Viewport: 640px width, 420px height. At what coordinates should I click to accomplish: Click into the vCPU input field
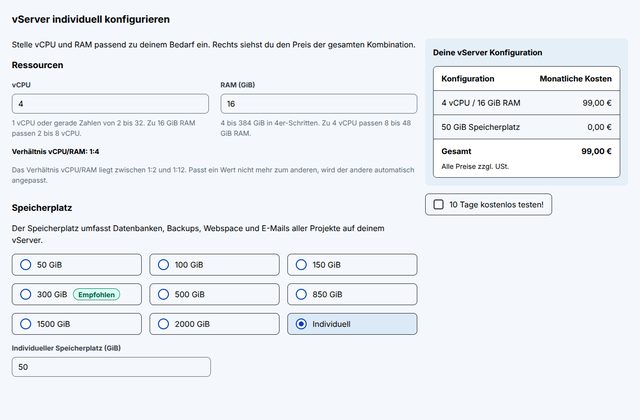tap(110, 104)
